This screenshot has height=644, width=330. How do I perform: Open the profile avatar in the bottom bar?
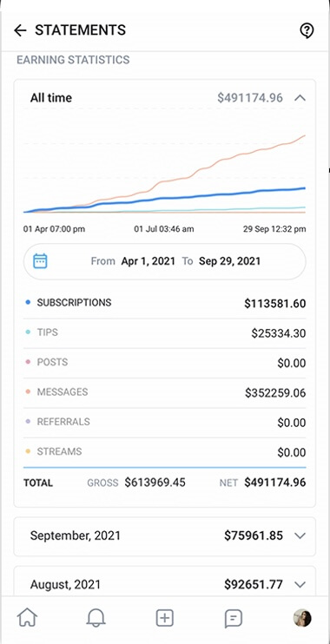click(x=302, y=618)
